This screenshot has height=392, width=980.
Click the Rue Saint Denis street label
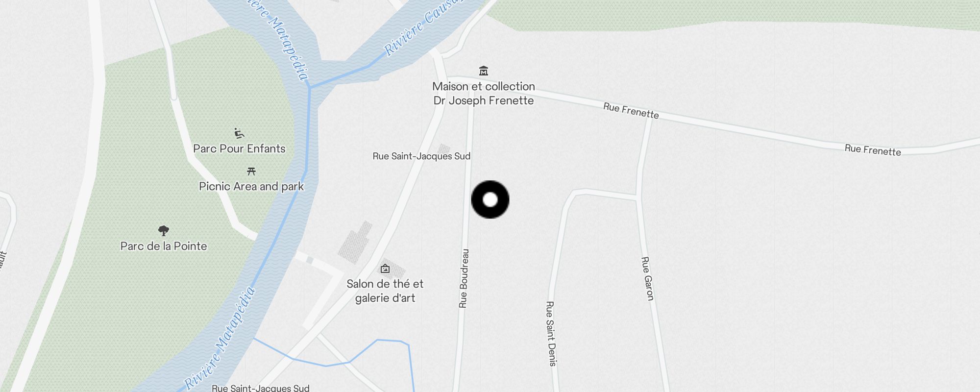point(551,334)
